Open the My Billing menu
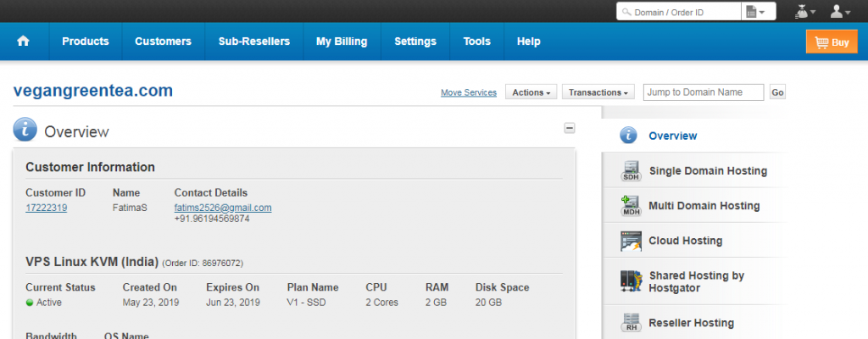Image resolution: width=868 pixels, height=339 pixels. 342,42
